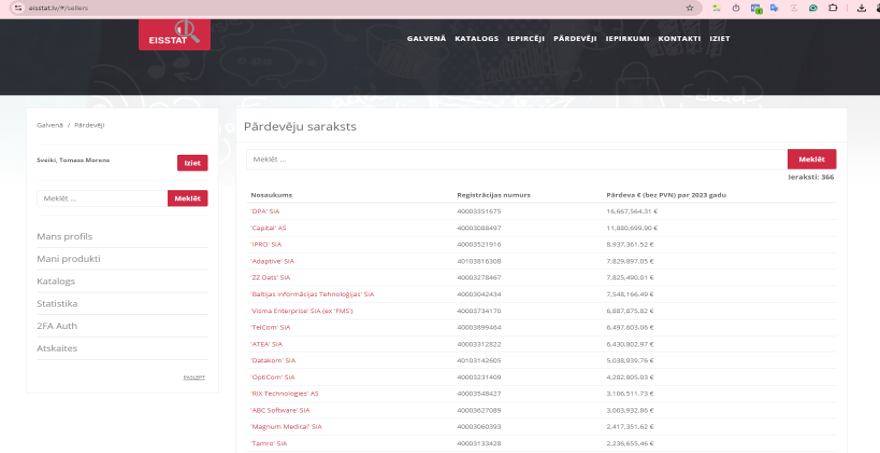Open seller 'IPRO' SIA

coord(266,245)
